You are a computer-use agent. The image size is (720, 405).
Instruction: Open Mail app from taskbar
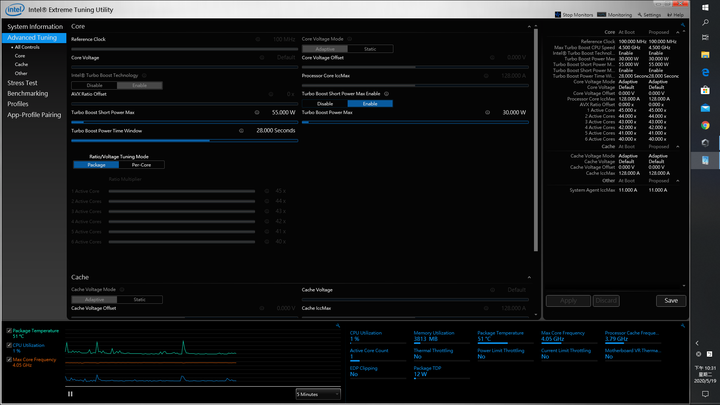[705, 108]
